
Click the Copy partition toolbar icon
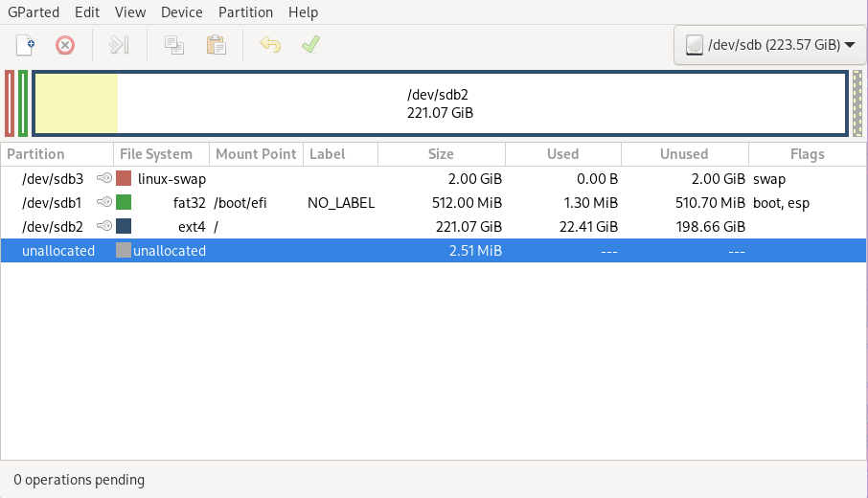pyautogui.click(x=173, y=45)
